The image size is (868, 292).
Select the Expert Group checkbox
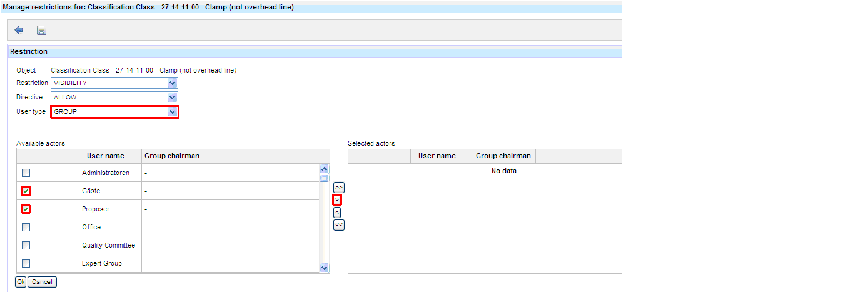point(26,264)
